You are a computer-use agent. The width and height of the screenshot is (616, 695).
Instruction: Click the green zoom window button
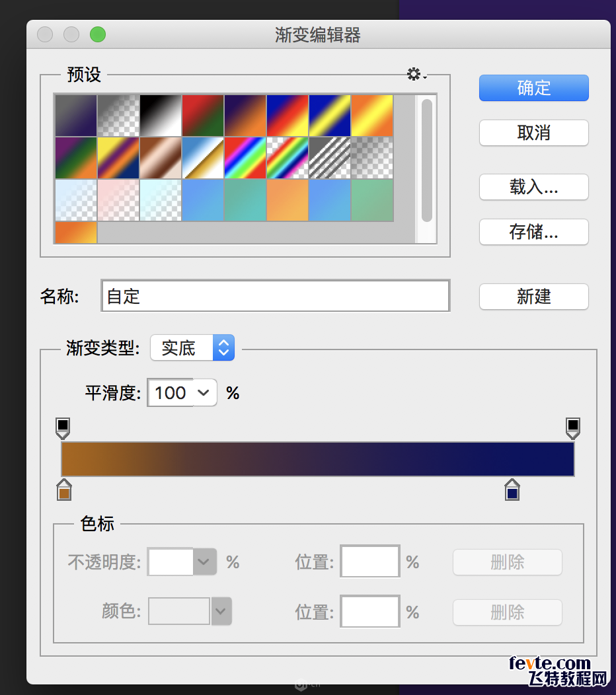point(98,34)
